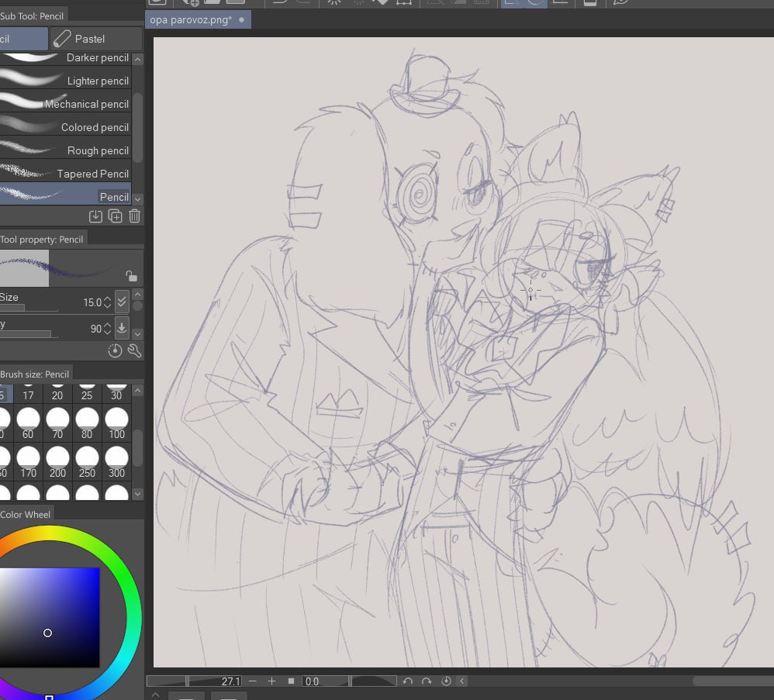The image size is (774, 700).
Task: Collapse the navigation bar left chevron
Action: [x=462, y=681]
